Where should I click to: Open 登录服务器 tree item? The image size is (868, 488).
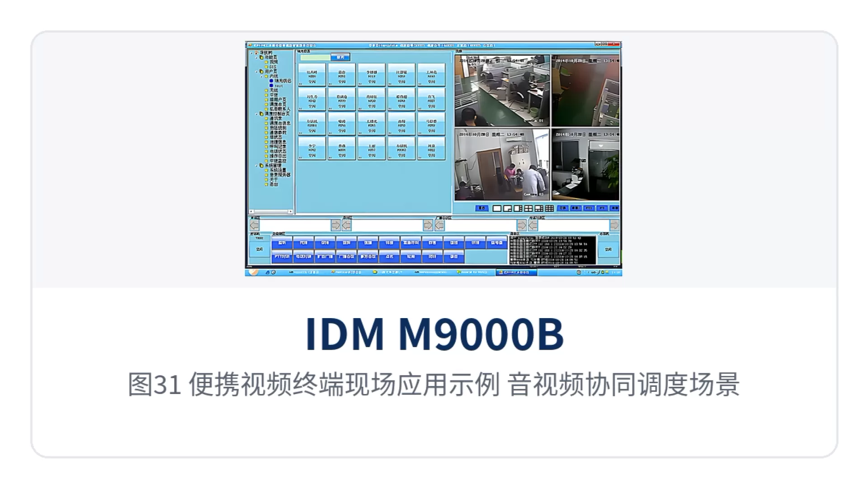[x=280, y=175]
